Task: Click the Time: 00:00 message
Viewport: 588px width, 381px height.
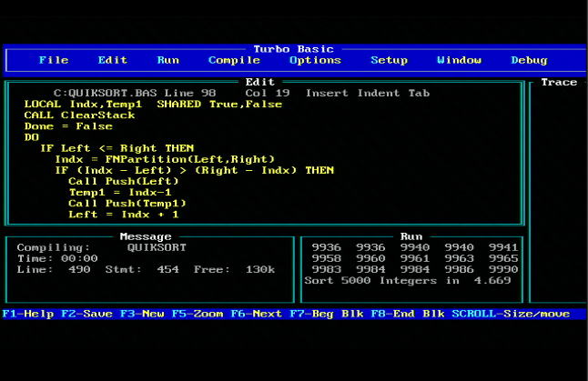Action: click(x=57, y=258)
